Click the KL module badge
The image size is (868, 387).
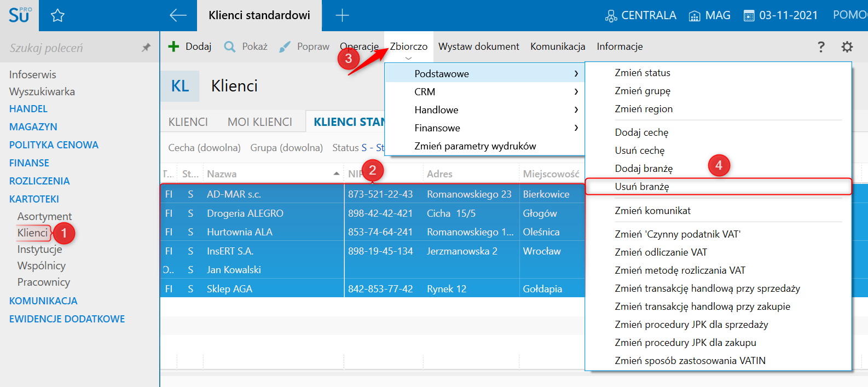(x=180, y=86)
